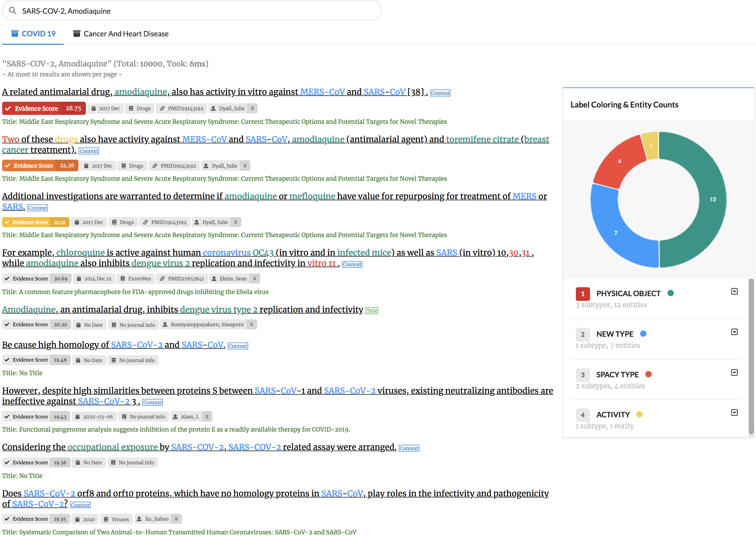Click the journal icon next to F1000Res
Screen dimensions: 756x537
coord(123,279)
